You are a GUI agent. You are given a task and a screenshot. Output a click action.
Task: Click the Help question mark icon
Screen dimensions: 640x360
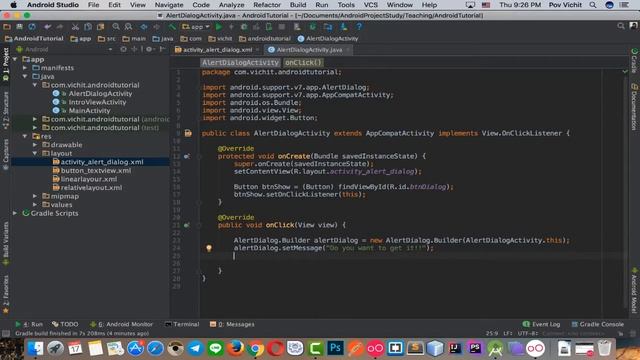coord(359,27)
